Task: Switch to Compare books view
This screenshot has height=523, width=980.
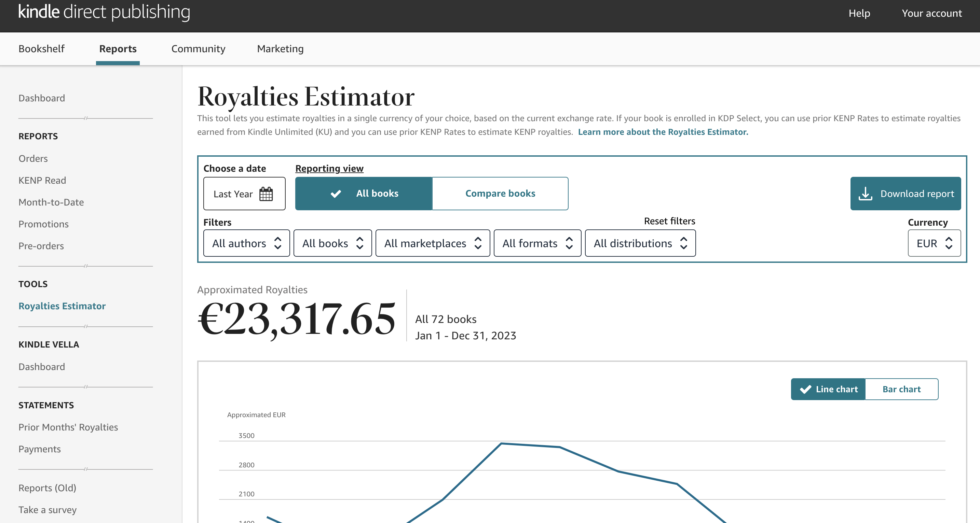Action: point(500,194)
